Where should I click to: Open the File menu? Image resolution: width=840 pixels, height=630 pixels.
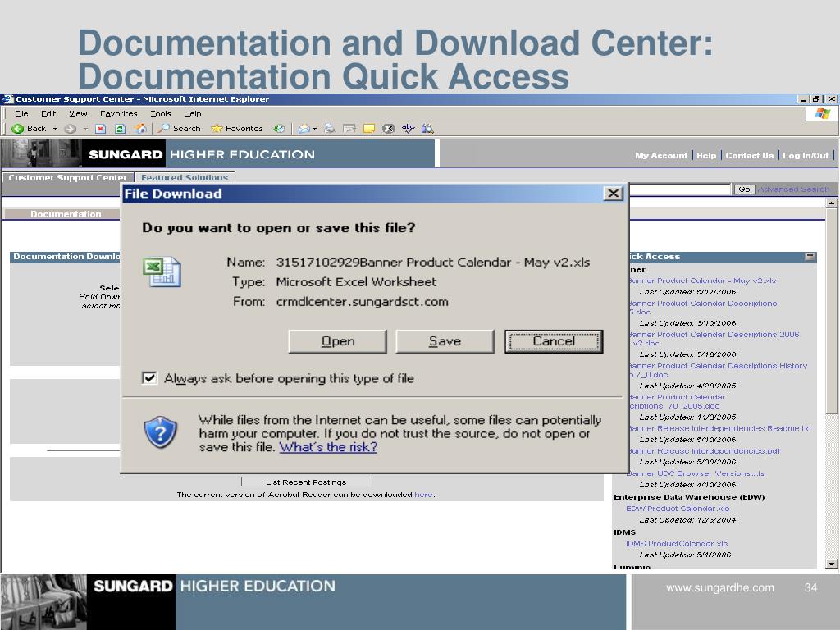click(x=21, y=113)
